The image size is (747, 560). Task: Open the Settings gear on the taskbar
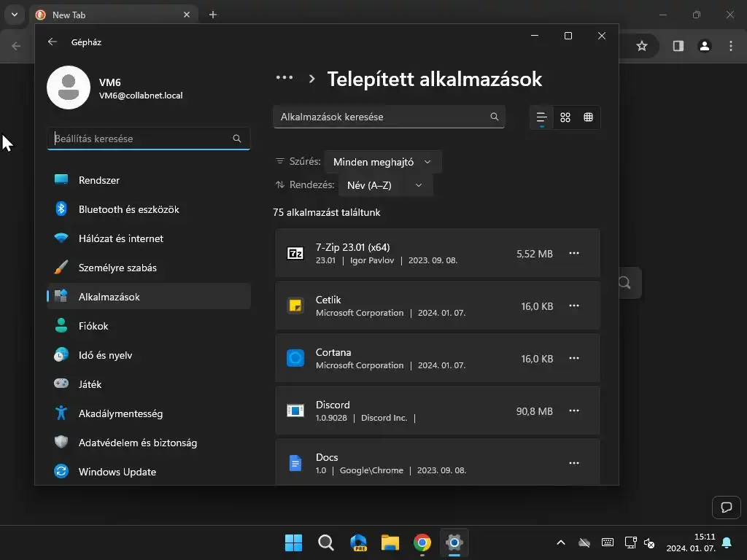(x=454, y=542)
